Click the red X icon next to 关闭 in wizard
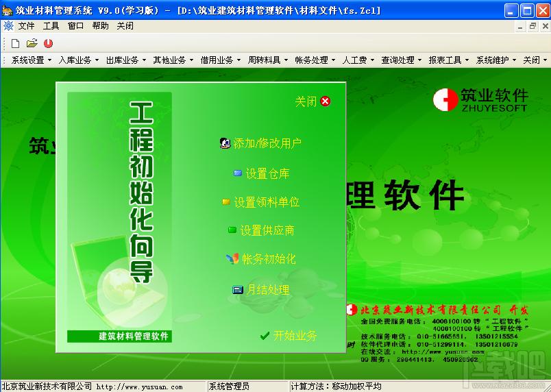This screenshot has width=551, height=392. pos(326,101)
